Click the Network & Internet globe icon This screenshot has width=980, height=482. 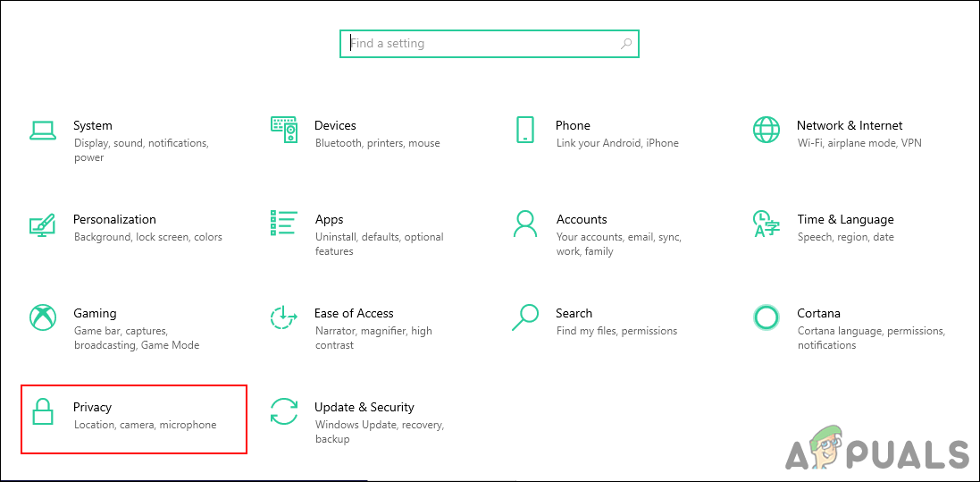point(766,130)
